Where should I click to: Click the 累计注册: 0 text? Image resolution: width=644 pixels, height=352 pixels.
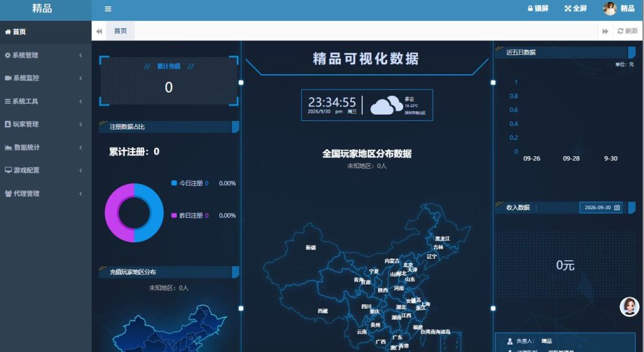[x=134, y=152]
